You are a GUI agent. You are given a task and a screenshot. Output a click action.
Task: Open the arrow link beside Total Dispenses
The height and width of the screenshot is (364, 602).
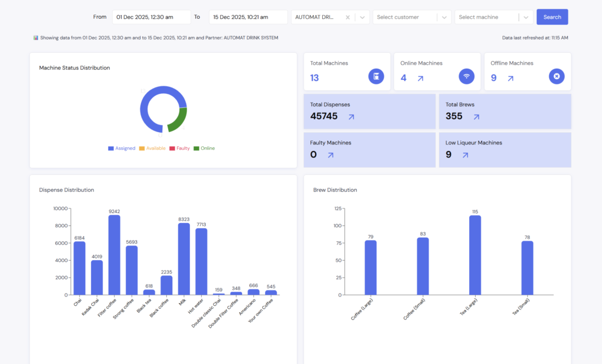point(351,117)
